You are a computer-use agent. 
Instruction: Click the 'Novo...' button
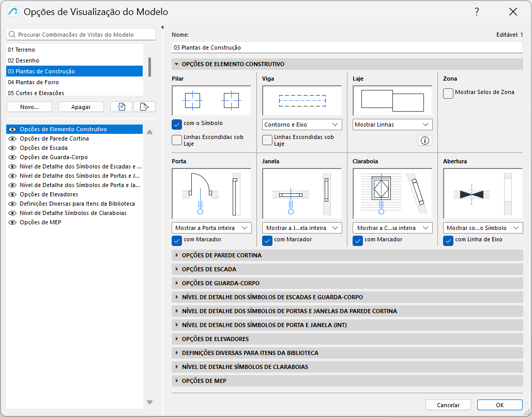(x=28, y=106)
